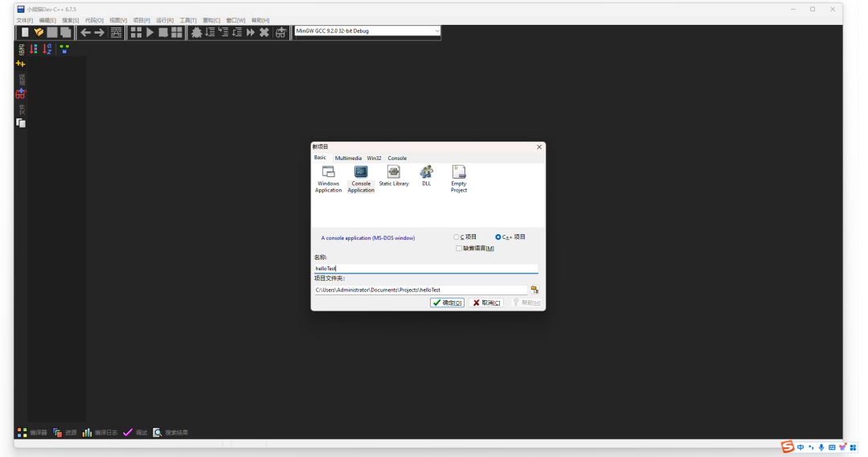This screenshot has width=868, height=457.
Task: Open the 工具[T] menu
Action: click(x=187, y=20)
